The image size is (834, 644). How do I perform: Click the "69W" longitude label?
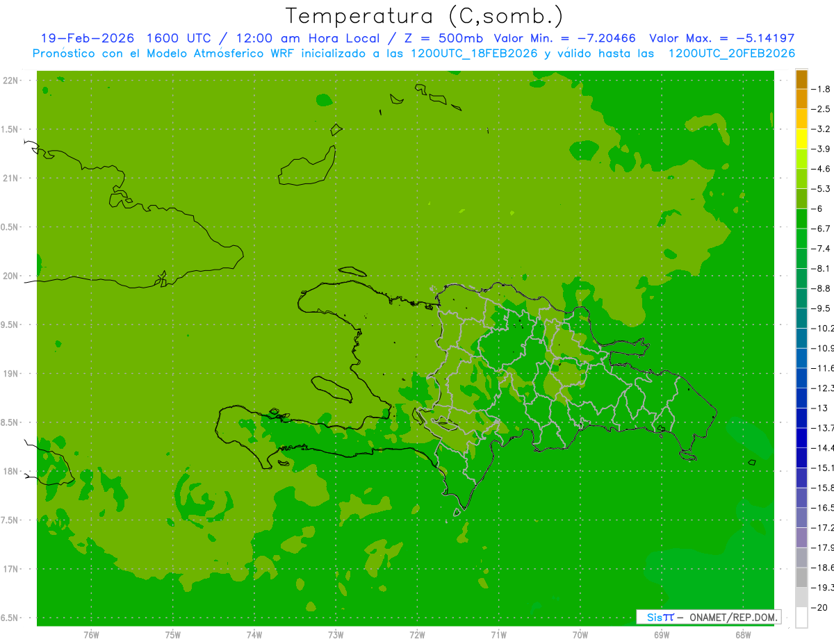click(662, 635)
